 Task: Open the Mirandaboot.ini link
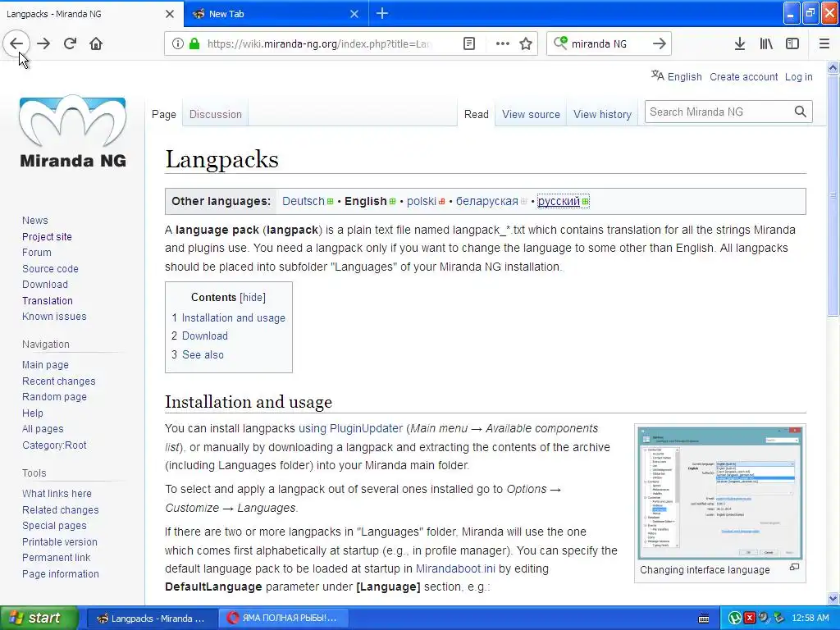pyautogui.click(x=455, y=568)
